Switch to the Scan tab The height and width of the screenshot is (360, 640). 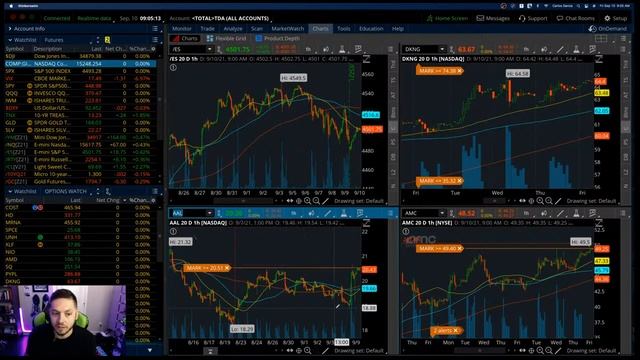point(257,29)
